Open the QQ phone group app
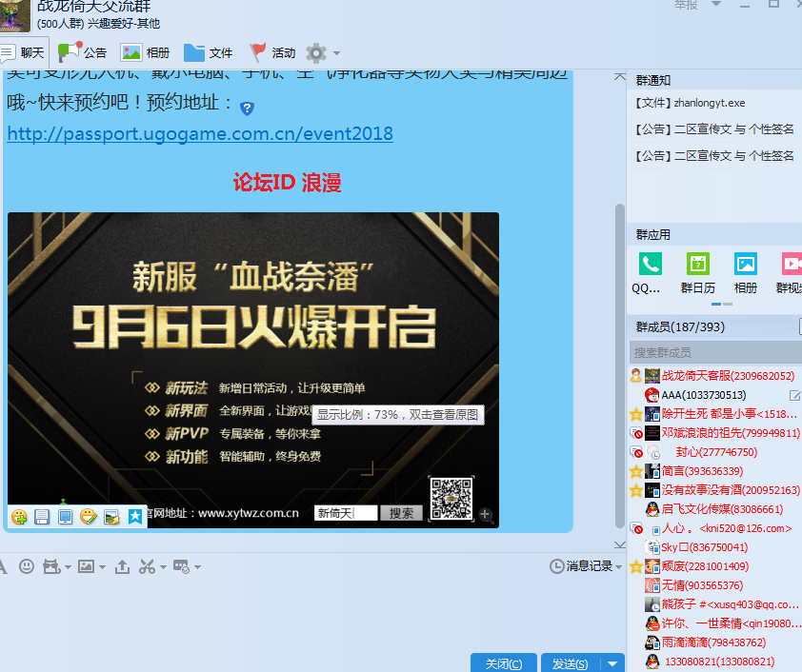 651,271
